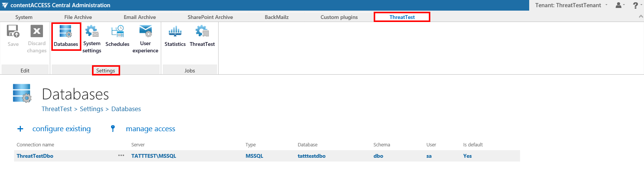This screenshot has width=644, height=190.
Task: Switch to the Custom plugins tab
Action: [339, 17]
